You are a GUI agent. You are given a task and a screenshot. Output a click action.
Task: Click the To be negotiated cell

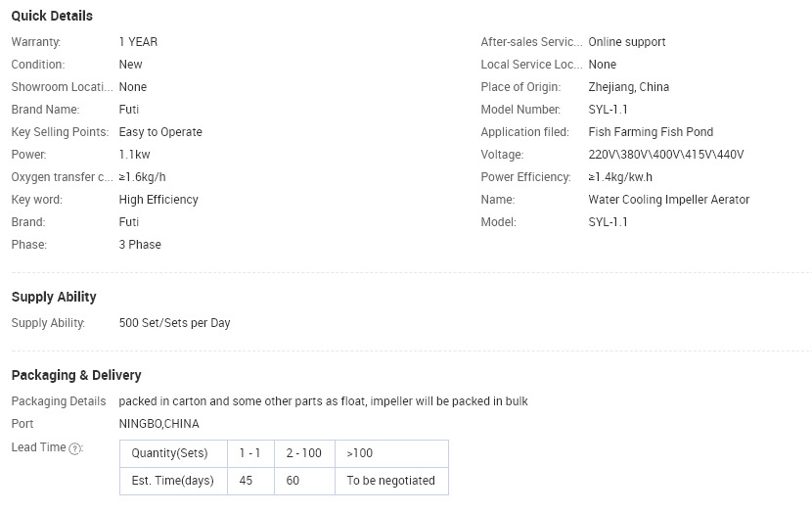click(391, 481)
